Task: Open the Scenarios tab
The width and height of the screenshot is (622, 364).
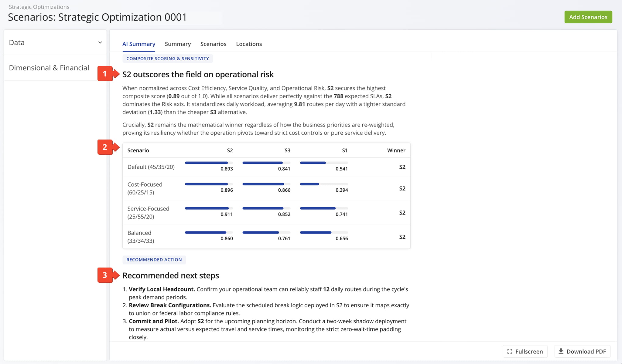Action: click(213, 44)
